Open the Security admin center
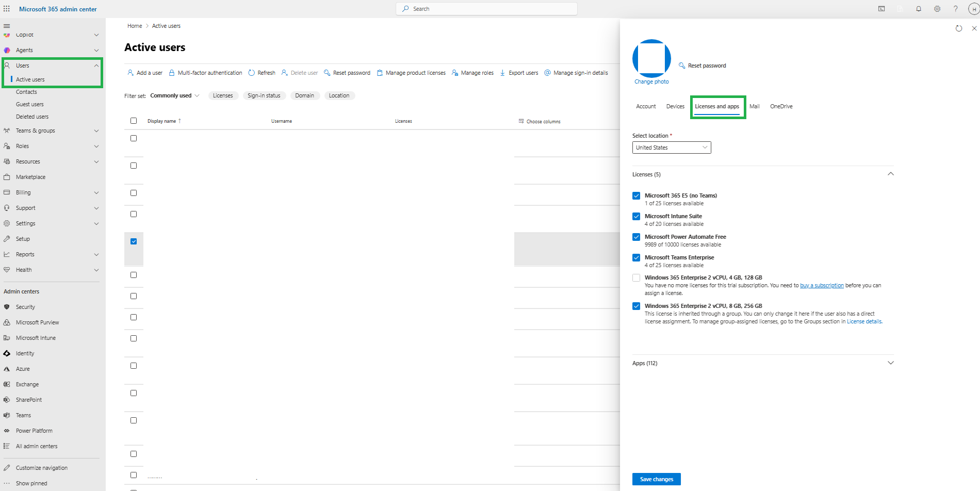The image size is (980, 491). click(25, 307)
